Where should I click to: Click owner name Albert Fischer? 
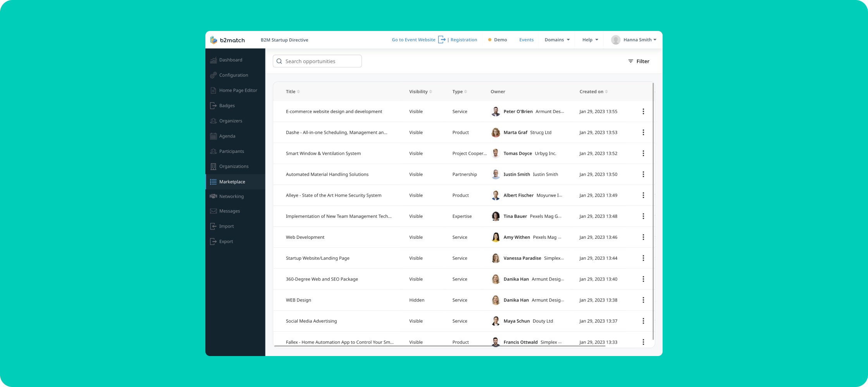[518, 195]
